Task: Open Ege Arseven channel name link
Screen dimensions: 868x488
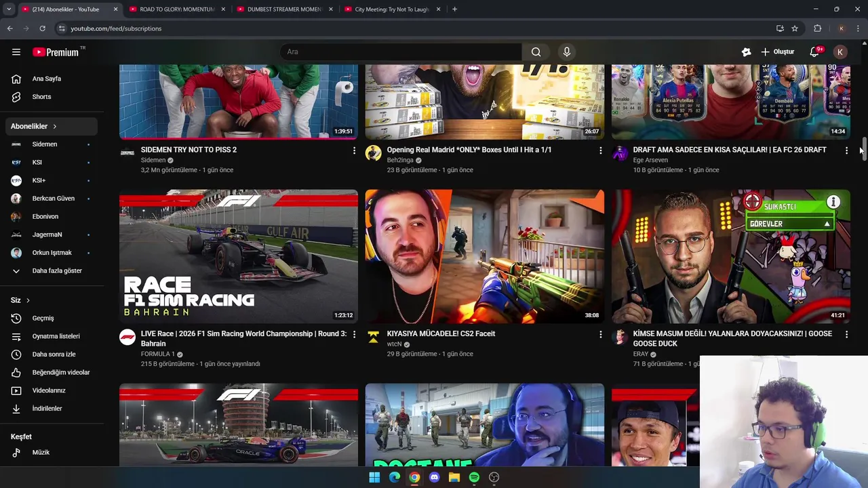Action: pyautogui.click(x=650, y=161)
